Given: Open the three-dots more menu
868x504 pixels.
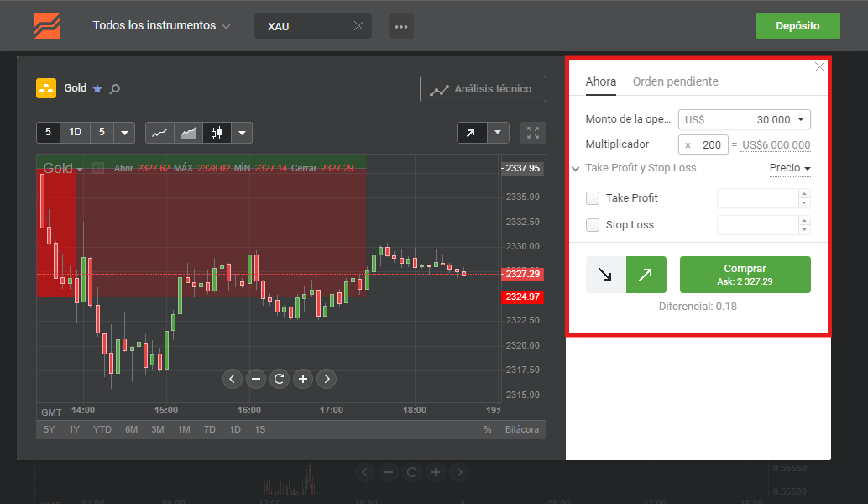Looking at the screenshot, I should click(x=401, y=26).
